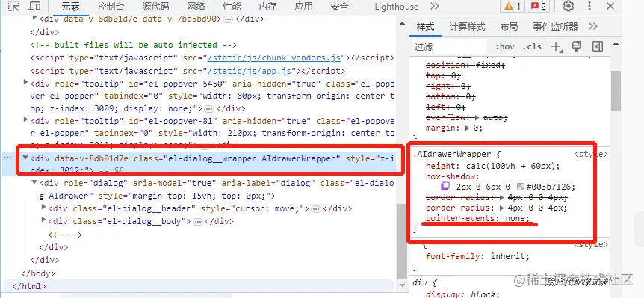
Task: Click the paintbrush icon in styles toolbar
Action: pos(577,46)
